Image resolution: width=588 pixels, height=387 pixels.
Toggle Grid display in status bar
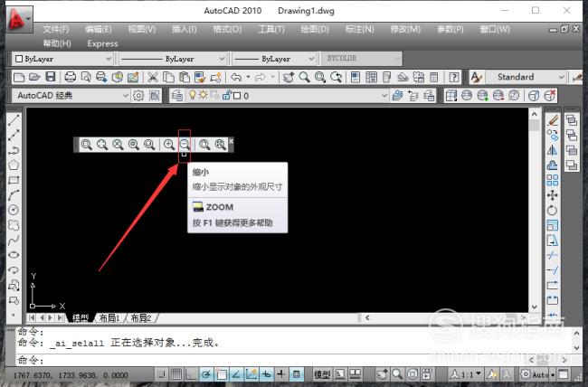click(175, 374)
